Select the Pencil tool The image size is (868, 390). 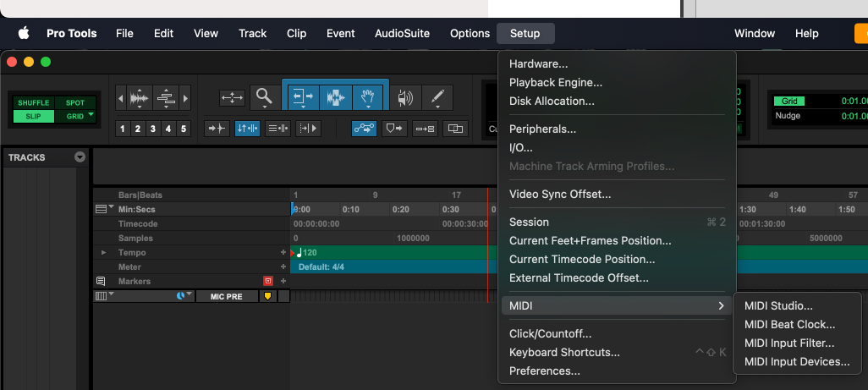[x=437, y=98]
